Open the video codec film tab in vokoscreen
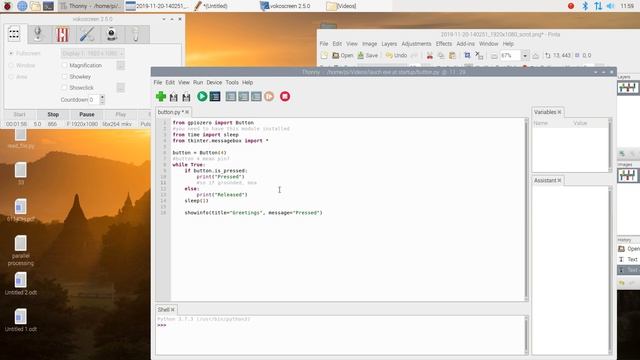Image resolution: width=640 pixels, height=360 pixels. point(62,34)
